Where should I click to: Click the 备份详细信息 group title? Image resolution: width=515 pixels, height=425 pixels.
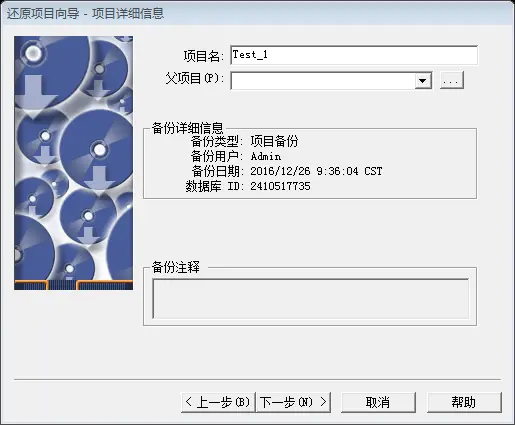click(x=187, y=128)
